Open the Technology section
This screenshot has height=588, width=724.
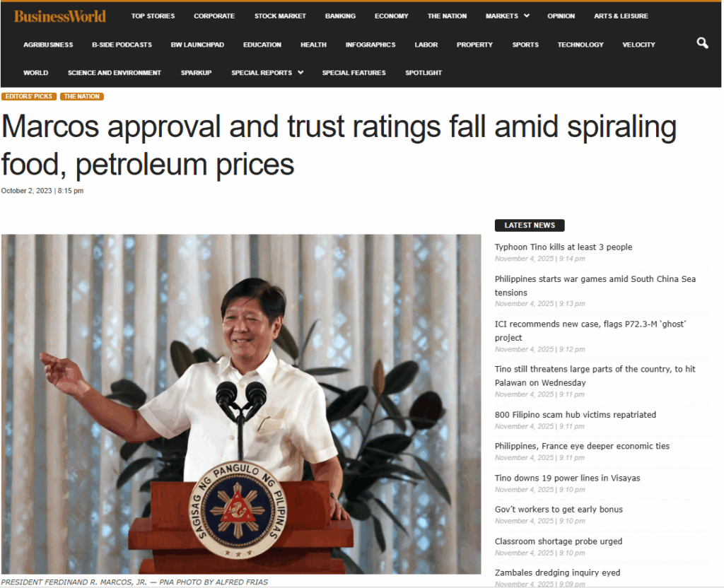coord(580,45)
